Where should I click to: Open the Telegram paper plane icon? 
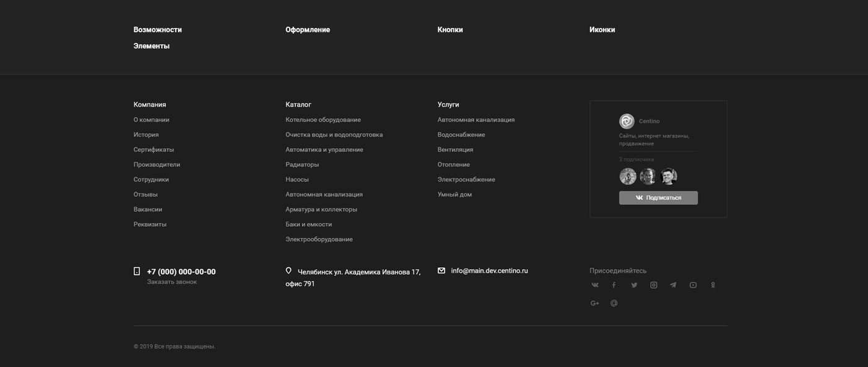(x=673, y=285)
